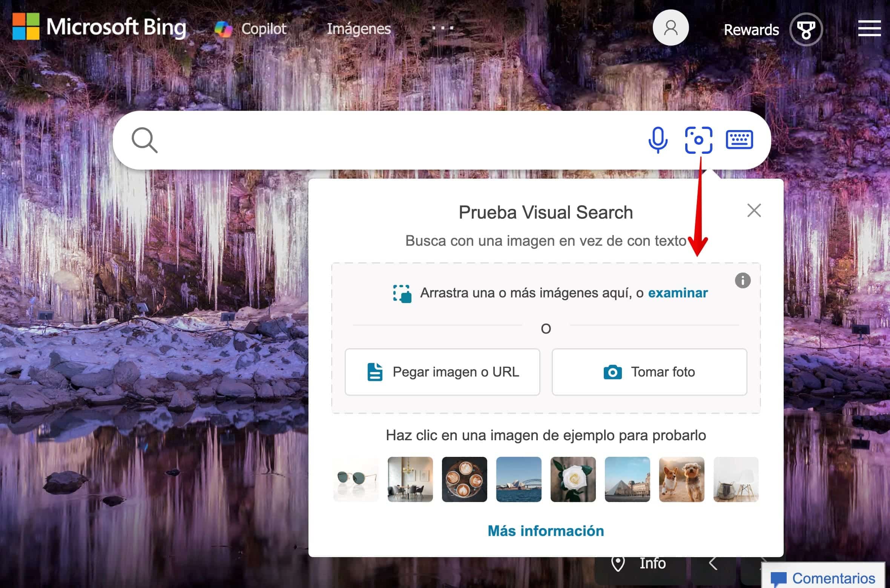This screenshot has height=588, width=890.
Task: Open the Más información link
Action: pos(546,531)
